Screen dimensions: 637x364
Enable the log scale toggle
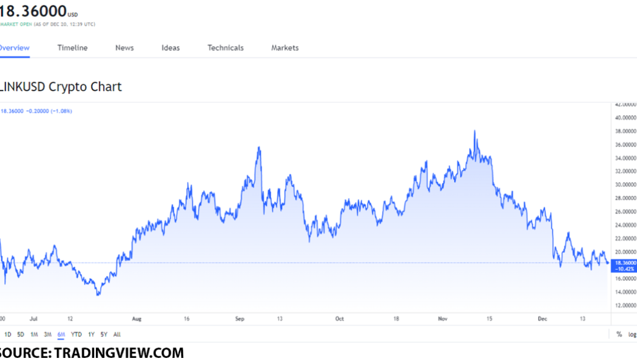[x=632, y=334]
